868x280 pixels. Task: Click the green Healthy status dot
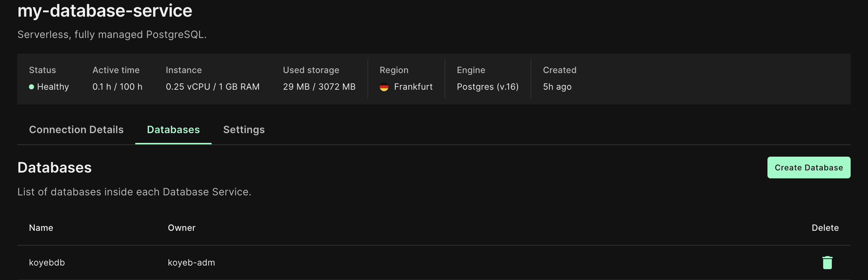(31, 87)
